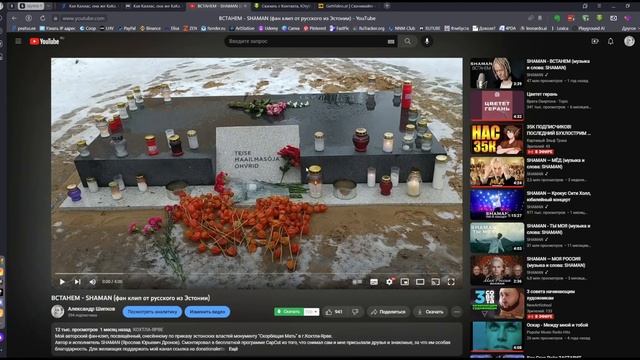The height and width of the screenshot is (360, 640).
Task: Switch to the GetVideo.at tab
Action: [346, 6]
